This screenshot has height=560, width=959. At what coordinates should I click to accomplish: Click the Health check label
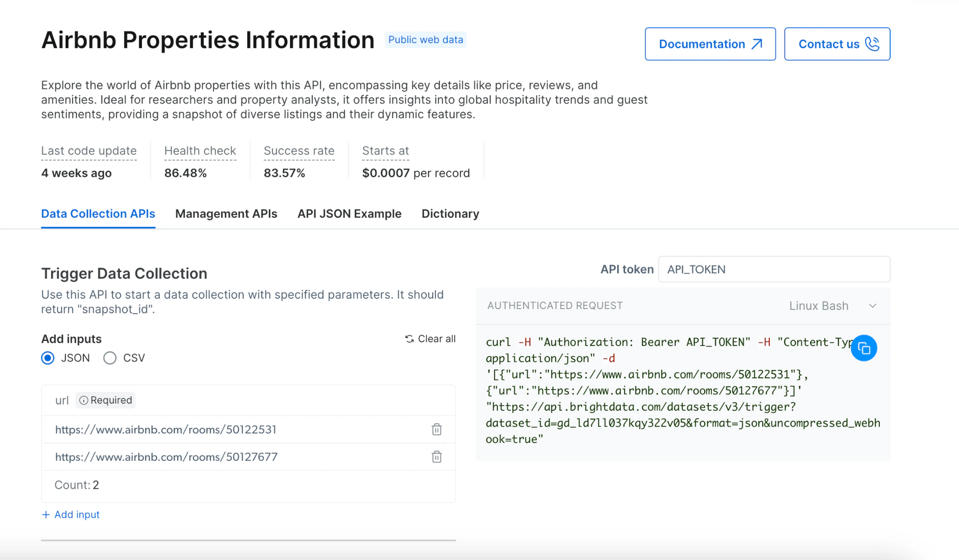click(x=200, y=151)
